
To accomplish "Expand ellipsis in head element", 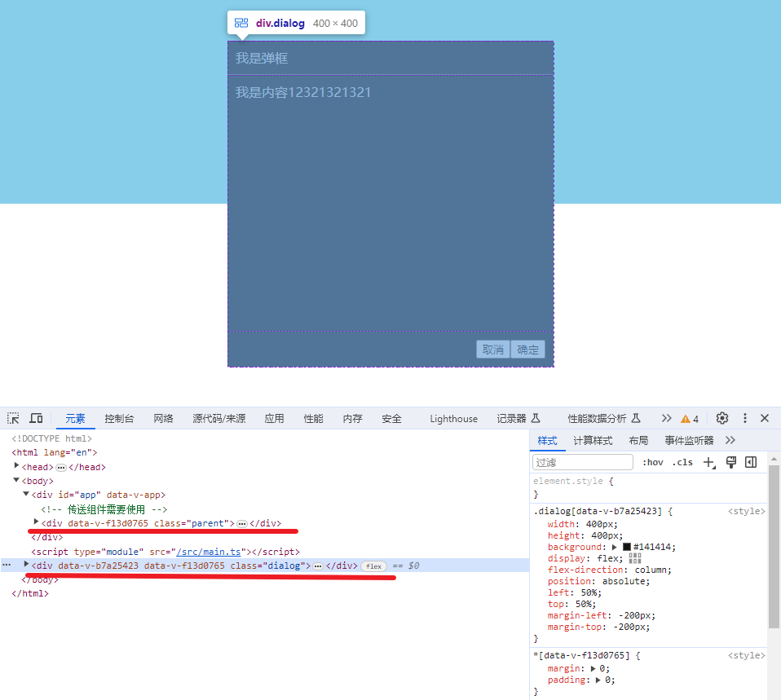I will pyautogui.click(x=61, y=468).
